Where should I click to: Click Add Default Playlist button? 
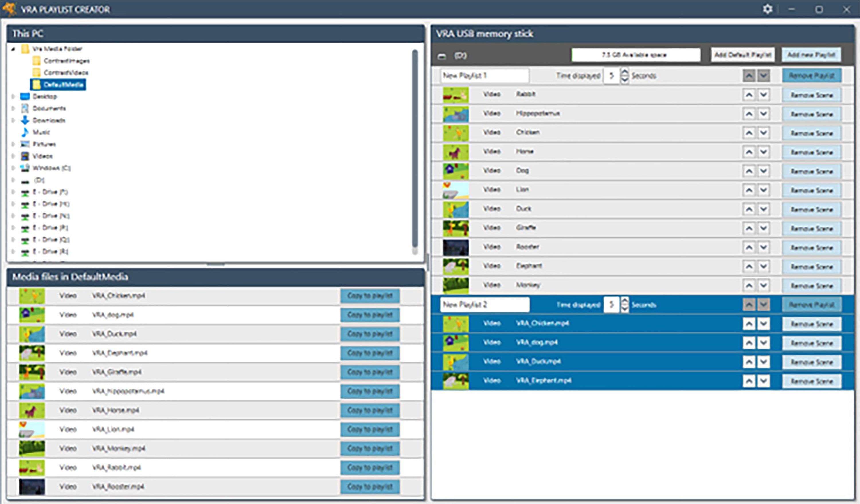tap(742, 55)
